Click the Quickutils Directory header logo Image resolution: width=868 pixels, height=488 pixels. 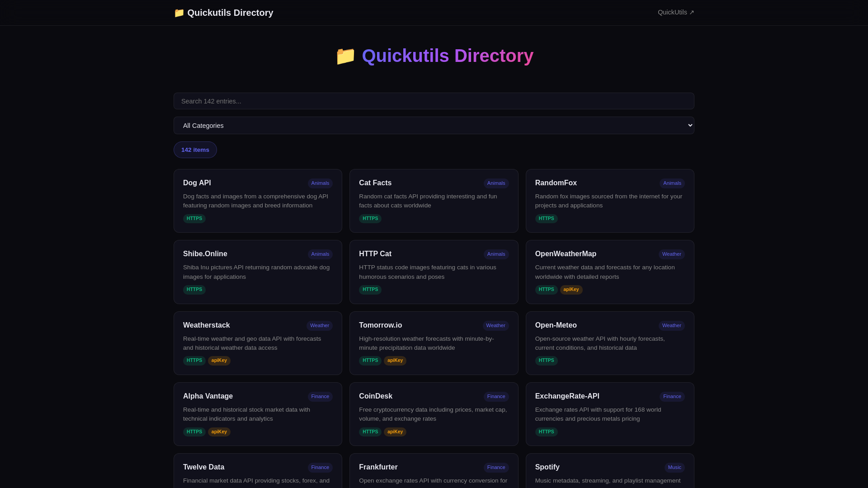(x=223, y=13)
